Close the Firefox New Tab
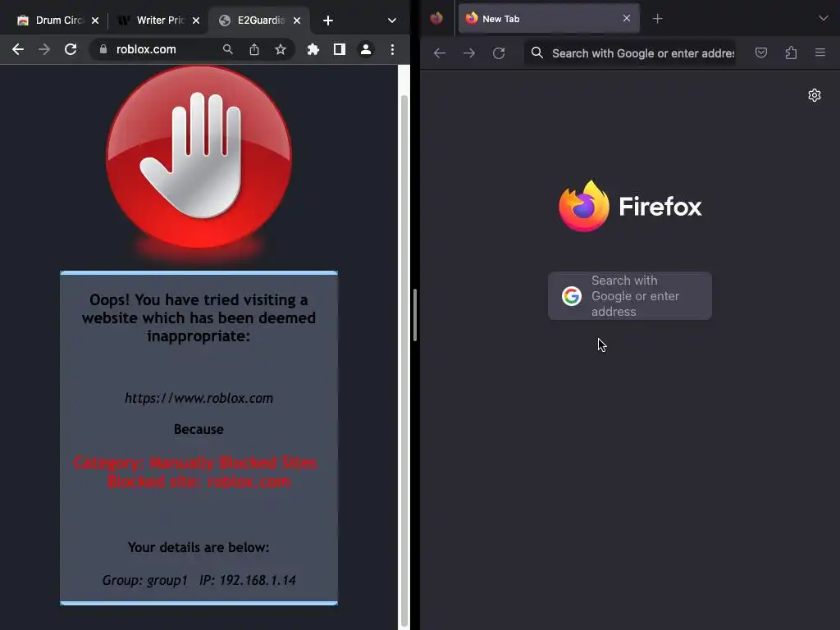The width and height of the screenshot is (840, 630). click(x=626, y=18)
